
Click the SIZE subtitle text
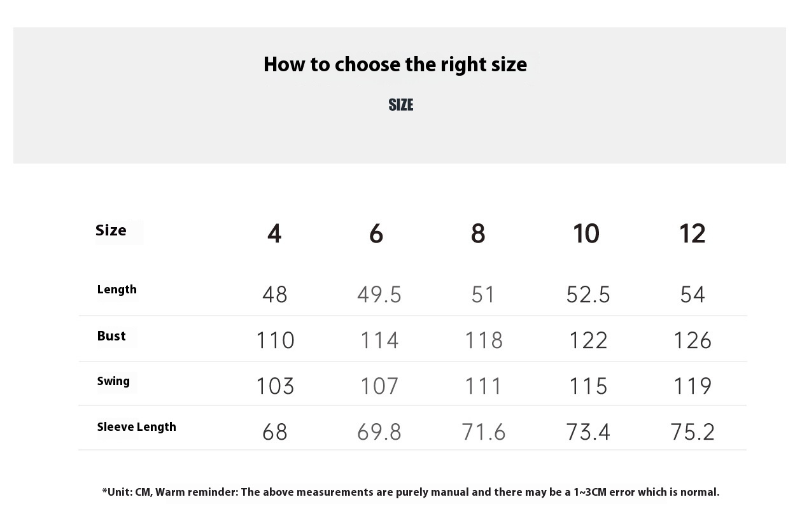pos(401,105)
